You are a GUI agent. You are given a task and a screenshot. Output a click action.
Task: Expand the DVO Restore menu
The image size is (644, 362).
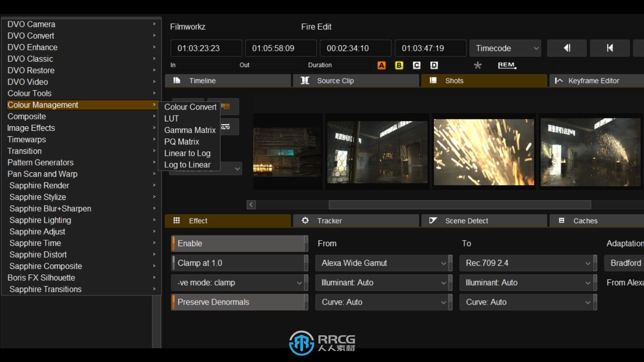point(82,70)
